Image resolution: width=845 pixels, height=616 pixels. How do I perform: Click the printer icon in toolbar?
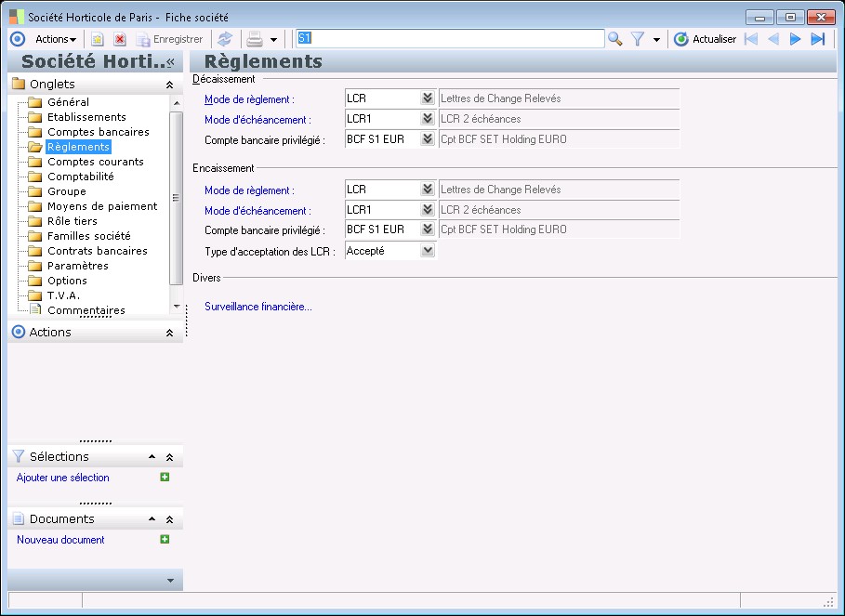(x=254, y=39)
